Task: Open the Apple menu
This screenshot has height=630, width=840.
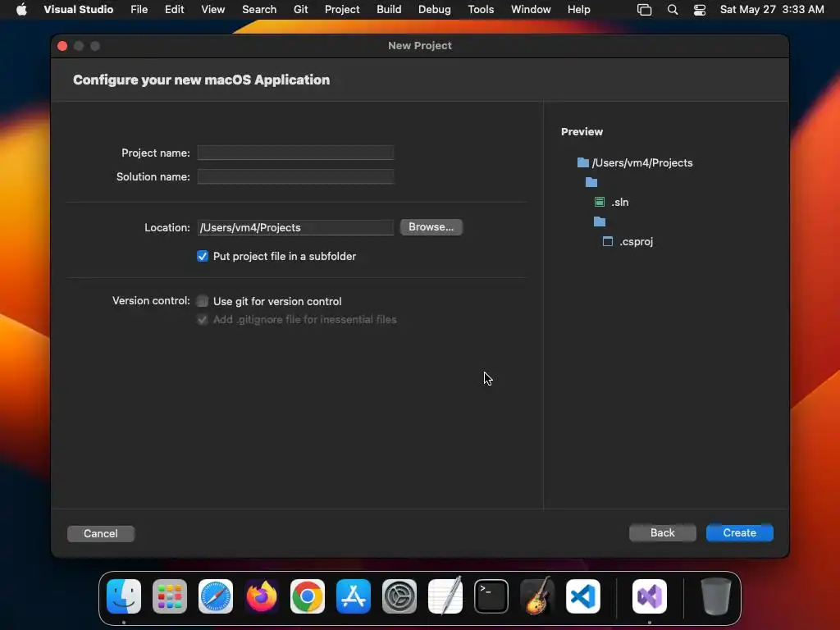Action: pyautogui.click(x=21, y=9)
